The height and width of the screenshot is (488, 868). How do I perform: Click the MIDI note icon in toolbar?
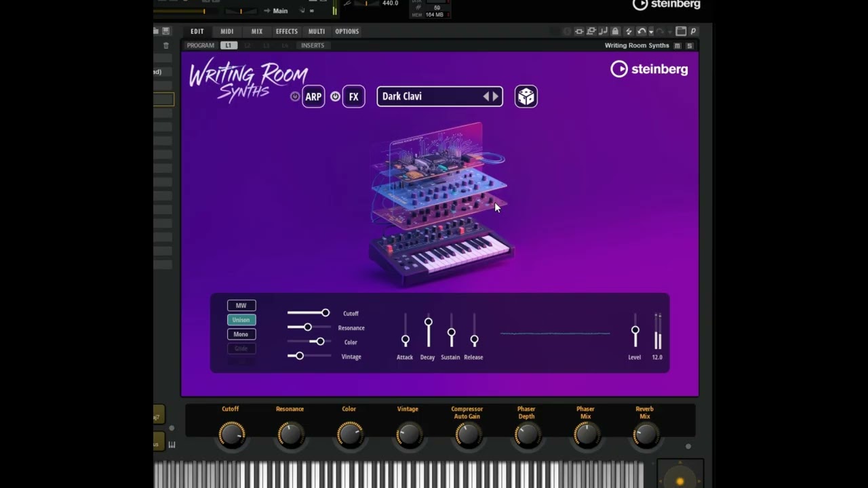[x=603, y=31]
